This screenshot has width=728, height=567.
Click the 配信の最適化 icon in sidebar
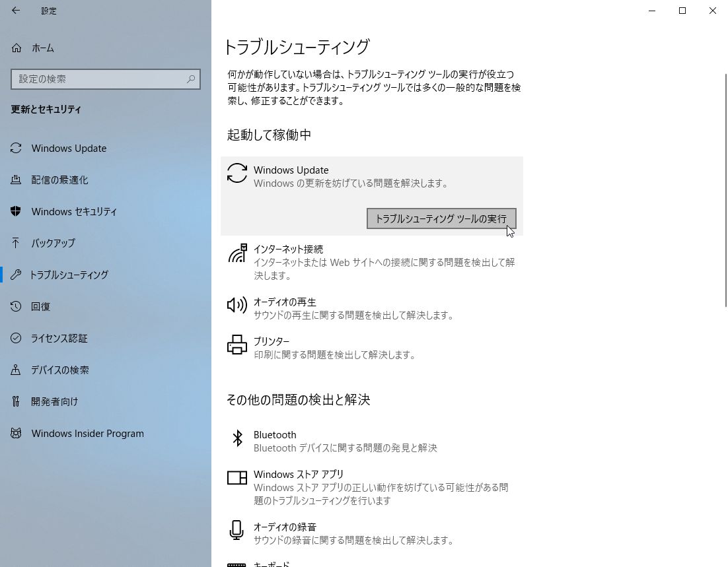(16, 180)
